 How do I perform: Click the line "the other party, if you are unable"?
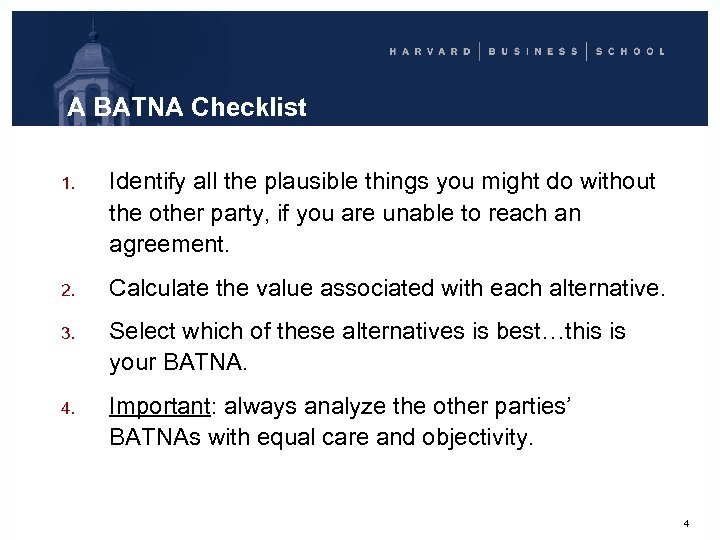(345, 213)
